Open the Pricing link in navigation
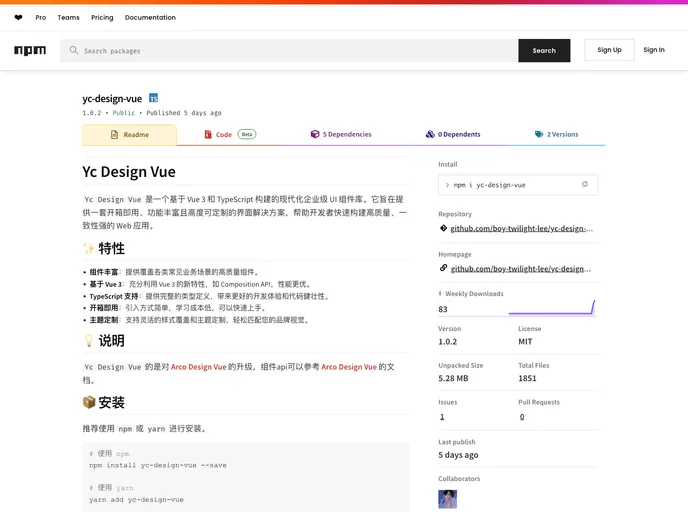The width and height of the screenshot is (688, 512). click(x=102, y=18)
